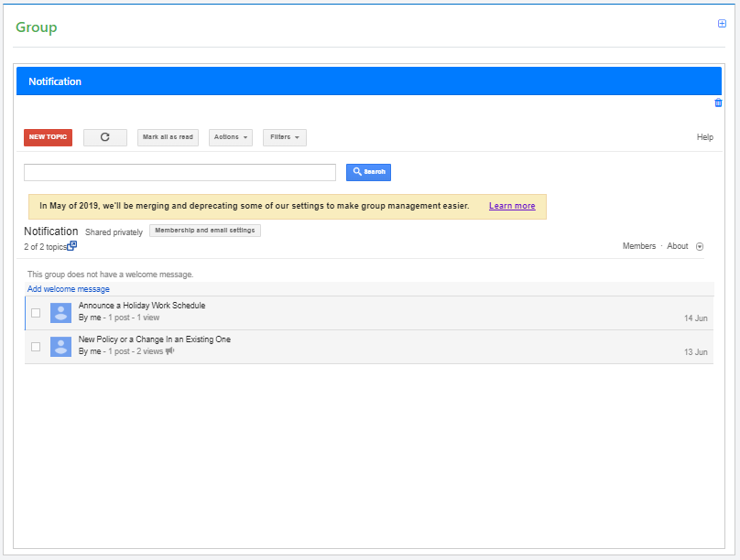Follow the Learn more link
The height and width of the screenshot is (560, 740).
click(512, 206)
